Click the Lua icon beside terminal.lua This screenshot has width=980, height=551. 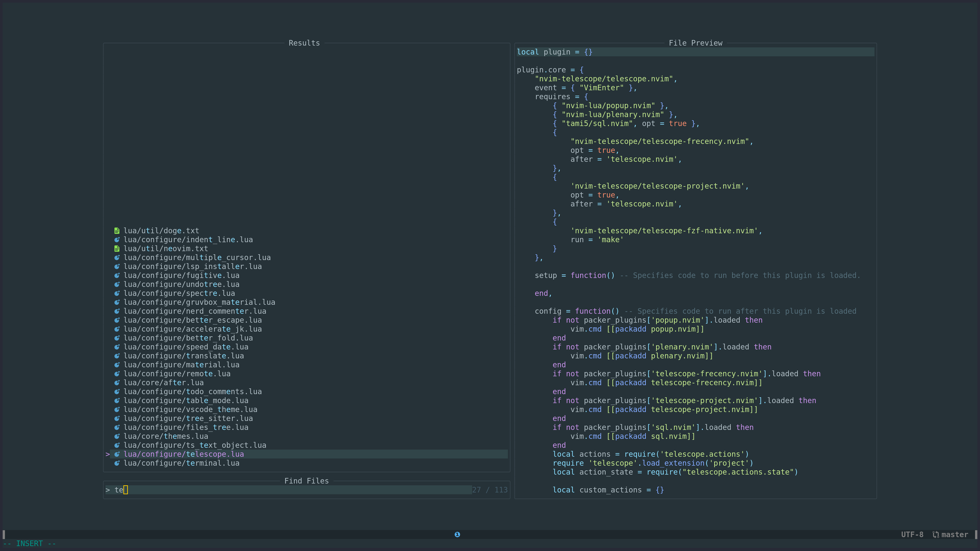click(x=117, y=463)
